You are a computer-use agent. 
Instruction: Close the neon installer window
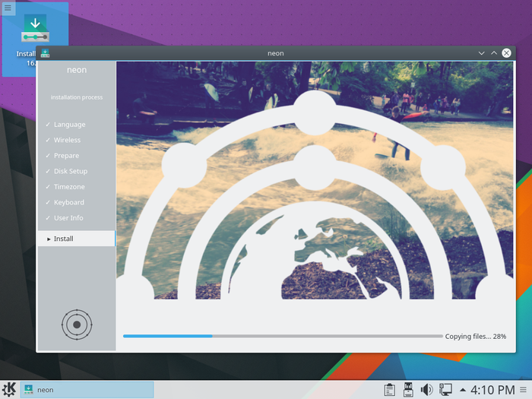(x=506, y=53)
